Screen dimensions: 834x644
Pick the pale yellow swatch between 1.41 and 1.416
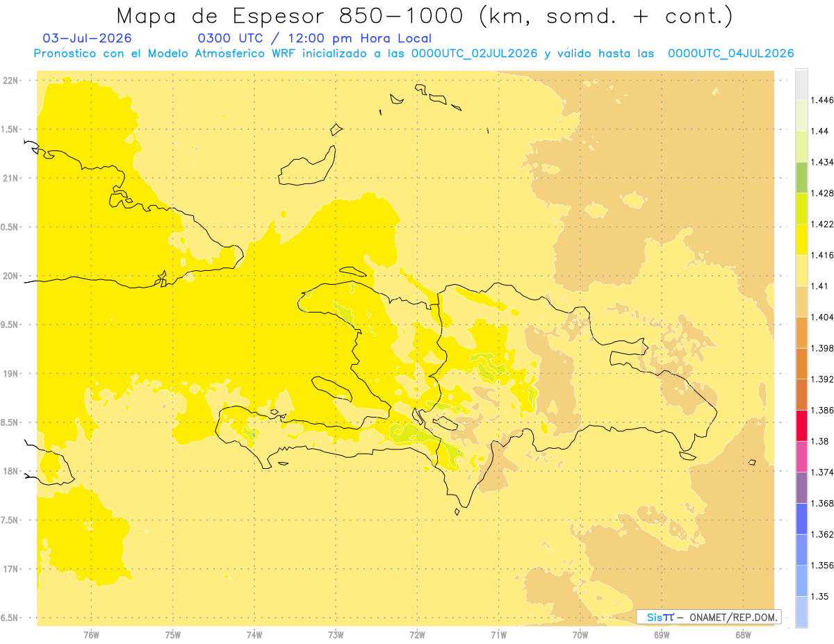(801, 270)
